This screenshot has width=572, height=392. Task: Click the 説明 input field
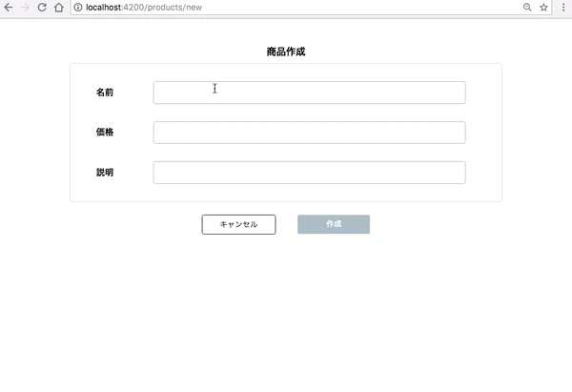(309, 173)
